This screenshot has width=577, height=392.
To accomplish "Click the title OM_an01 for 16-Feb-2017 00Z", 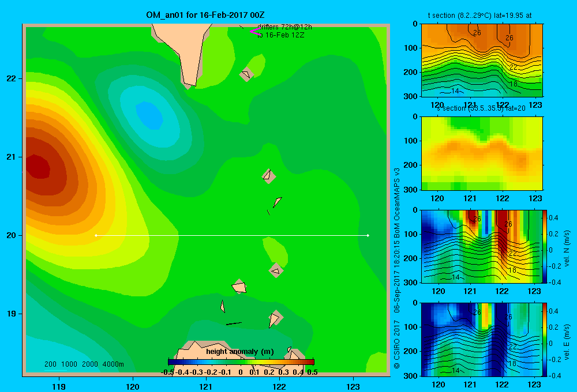I will (205, 15).
